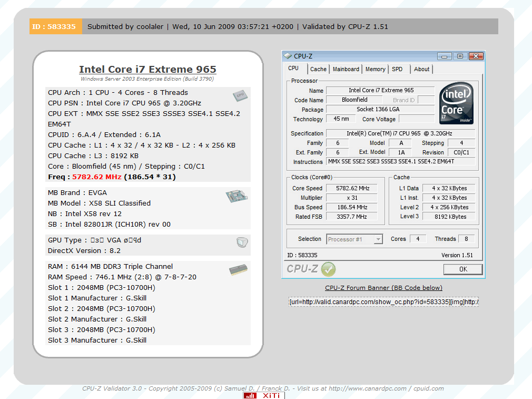Click the Instructions field MMX SSE list

(x=401, y=162)
